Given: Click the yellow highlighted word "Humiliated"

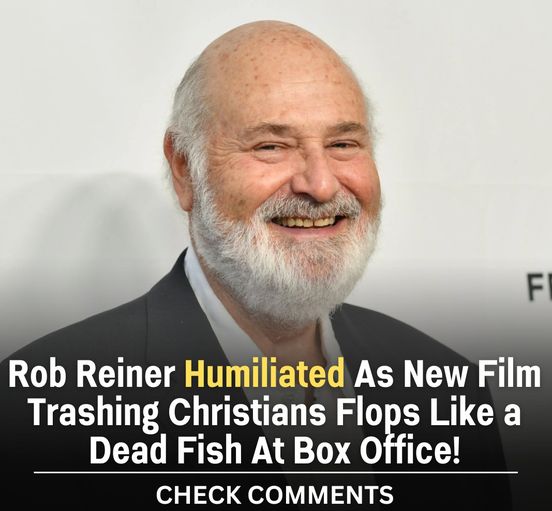Looking at the screenshot, I should (264, 373).
